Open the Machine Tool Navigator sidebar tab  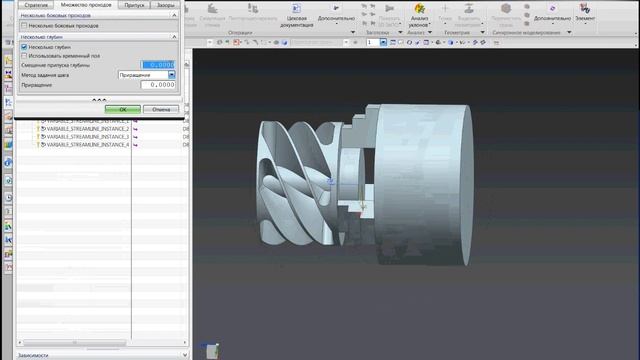[x=8, y=117]
